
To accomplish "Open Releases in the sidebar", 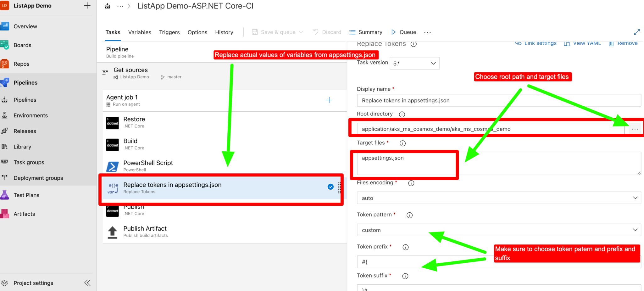I will click(5, 131).
